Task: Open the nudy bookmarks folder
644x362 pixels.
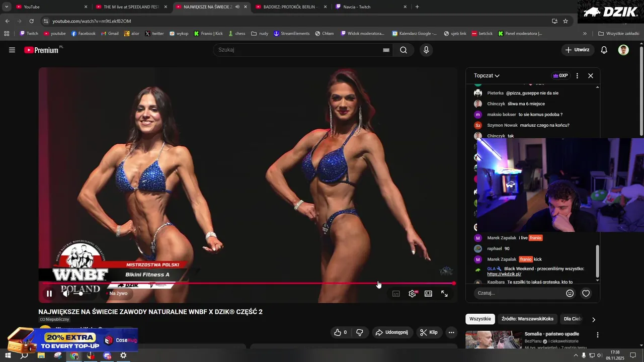Action: 260,34
